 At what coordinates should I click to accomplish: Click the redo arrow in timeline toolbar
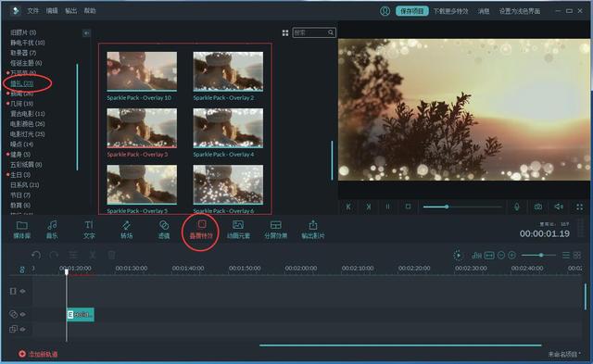(54, 255)
